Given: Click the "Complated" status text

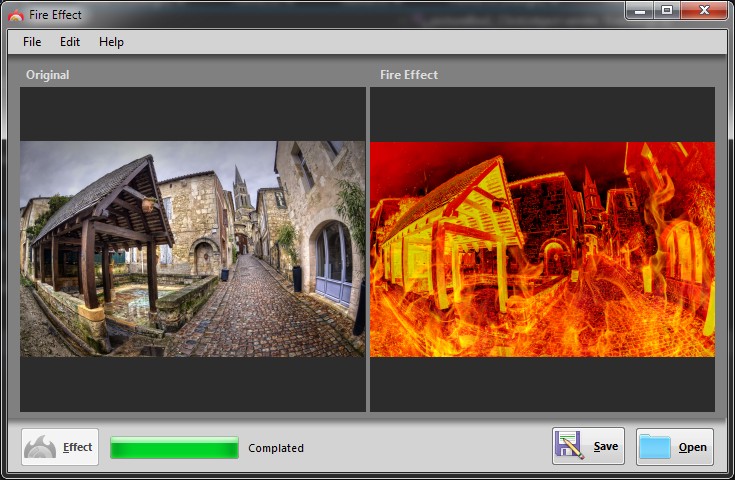Looking at the screenshot, I should [x=276, y=448].
